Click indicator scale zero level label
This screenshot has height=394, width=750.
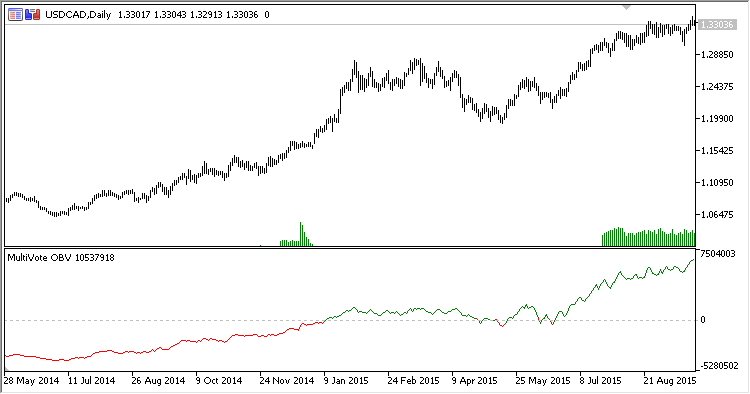[703, 320]
